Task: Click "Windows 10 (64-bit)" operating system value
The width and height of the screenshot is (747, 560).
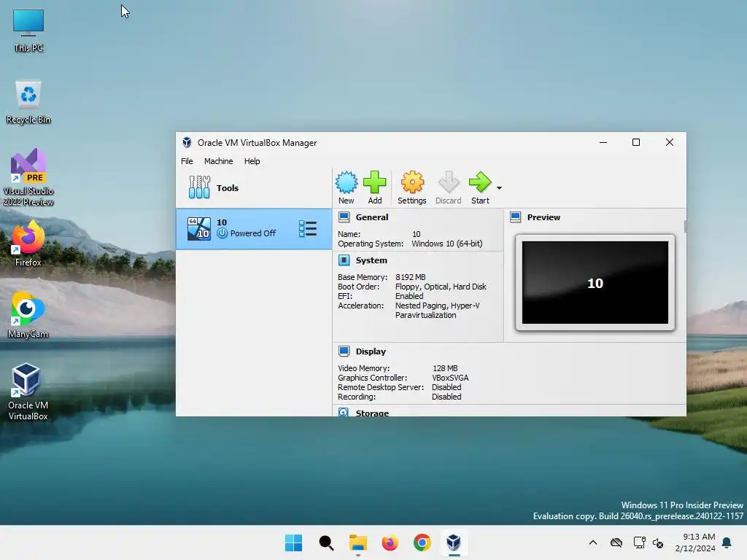Action: (447, 244)
